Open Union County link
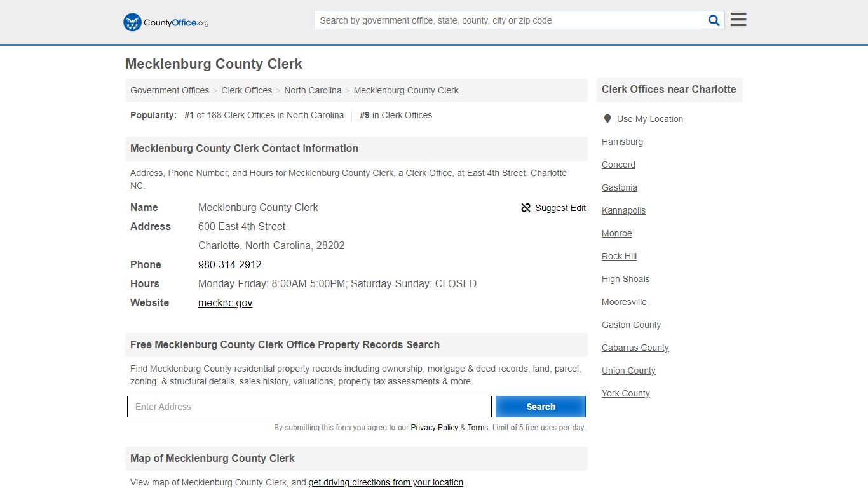The height and width of the screenshot is (488, 868). click(628, 370)
